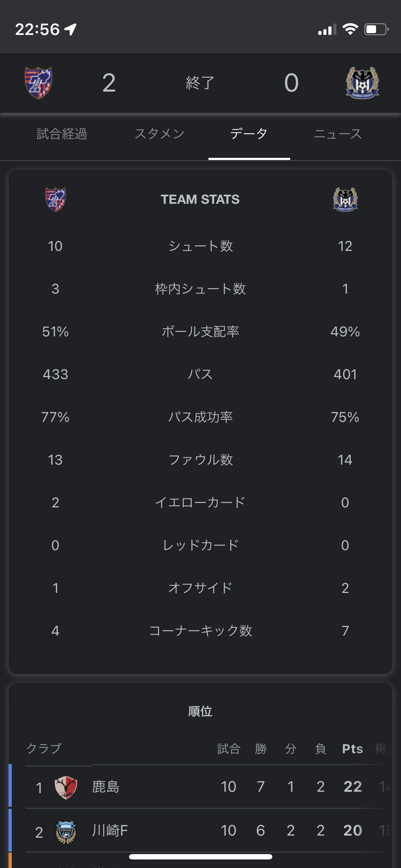Tap Kawasaki Frontale club crest in standings

pos(66,831)
